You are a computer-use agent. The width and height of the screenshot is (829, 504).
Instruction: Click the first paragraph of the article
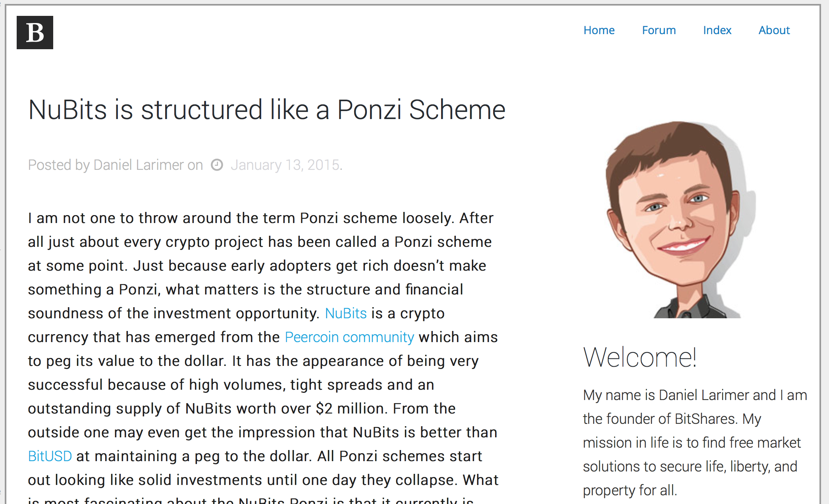(x=263, y=357)
